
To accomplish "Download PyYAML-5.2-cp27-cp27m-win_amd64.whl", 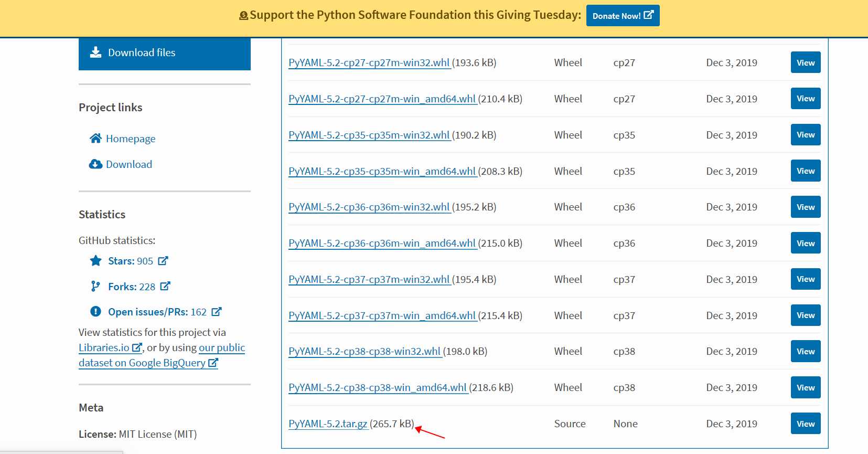I will (382, 99).
